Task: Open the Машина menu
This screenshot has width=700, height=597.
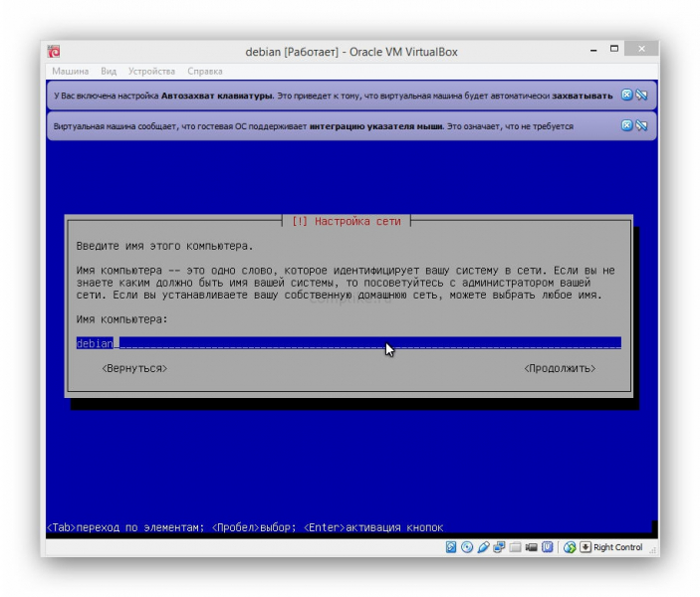Action: pos(70,72)
